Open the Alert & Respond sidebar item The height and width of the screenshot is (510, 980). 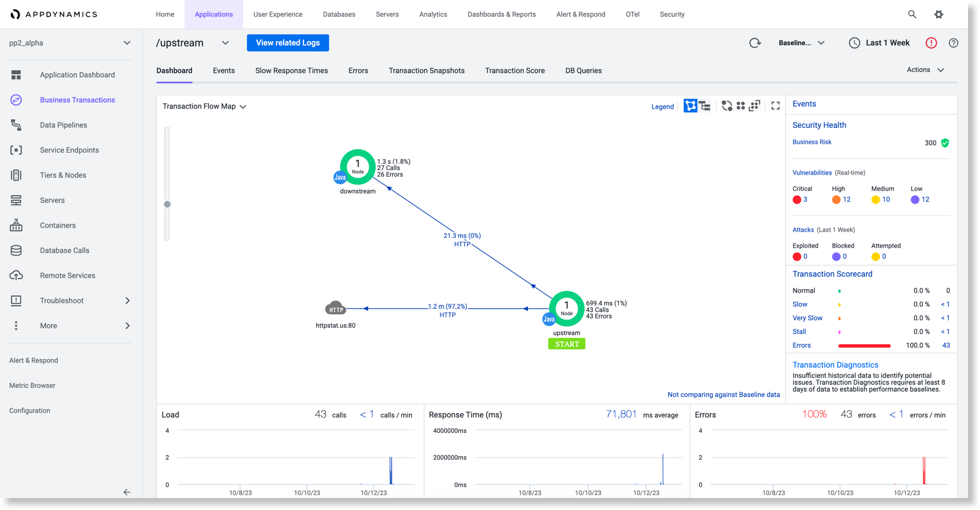(34, 361)
